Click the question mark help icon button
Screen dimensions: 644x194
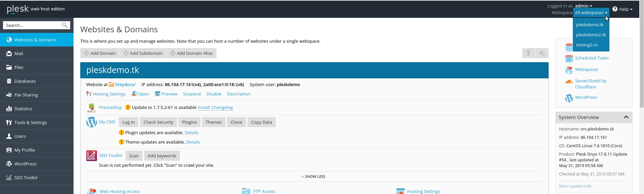[x=528, y=53]
